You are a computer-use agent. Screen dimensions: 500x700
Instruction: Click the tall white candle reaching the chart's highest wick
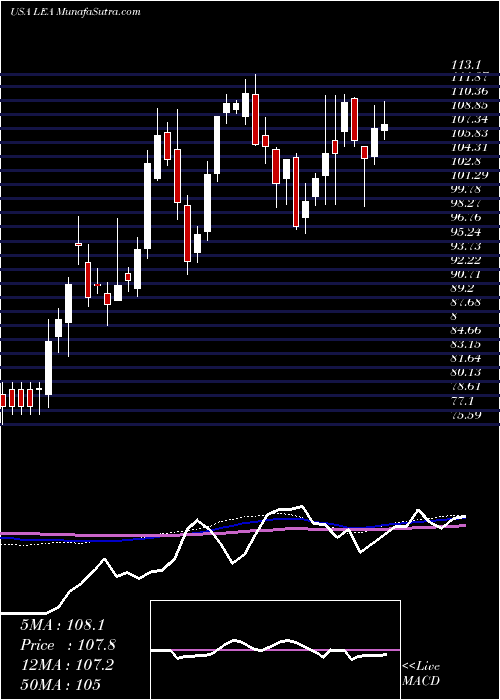point(246,105)
